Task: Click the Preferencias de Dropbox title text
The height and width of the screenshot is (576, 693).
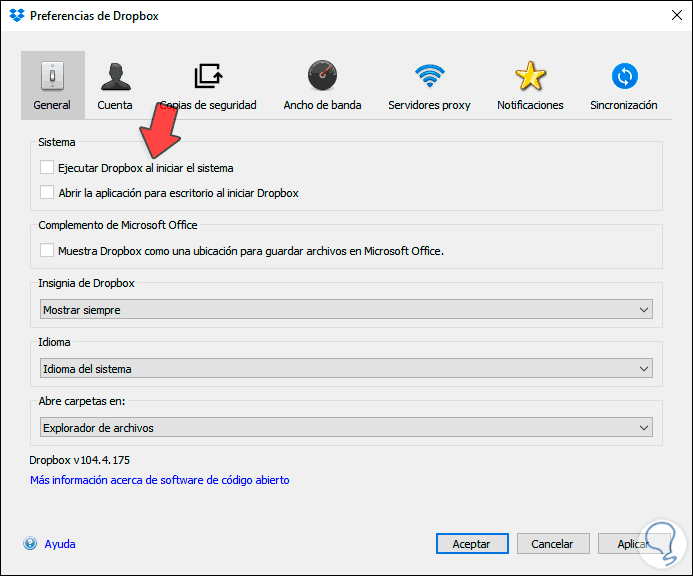Action: [94, 16]
